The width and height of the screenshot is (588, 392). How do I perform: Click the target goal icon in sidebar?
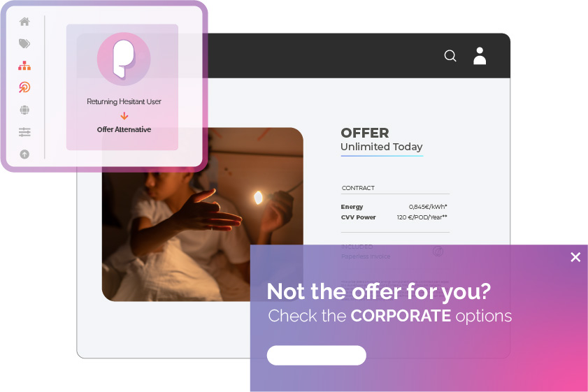24,87
